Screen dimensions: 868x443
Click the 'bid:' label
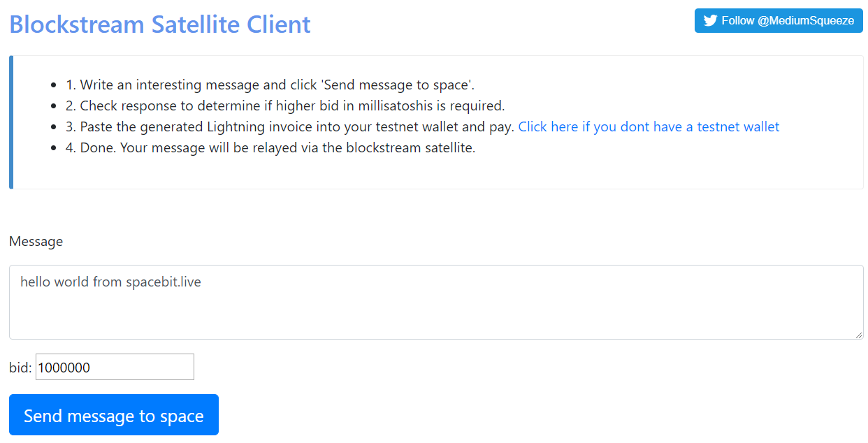(20, 368)
